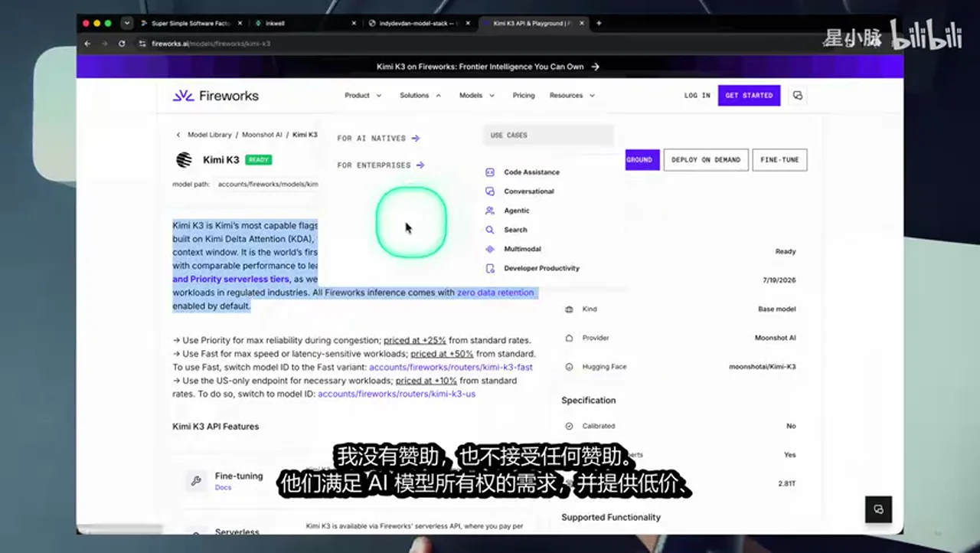This screenshot has width=980, height=553.
Task: Click the green READY status badge
Action: pos(259,160)
